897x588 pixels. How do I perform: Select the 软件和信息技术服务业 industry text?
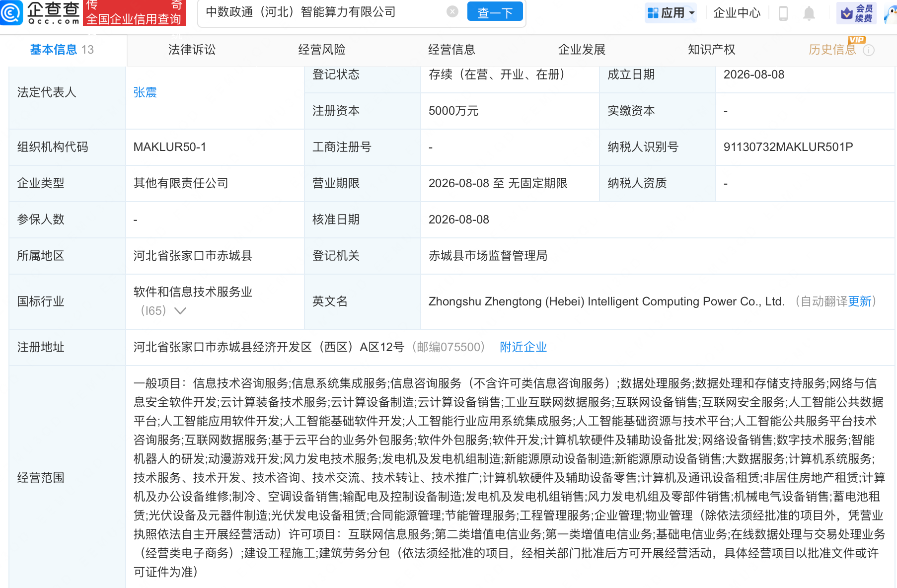[x=193, y=292]
